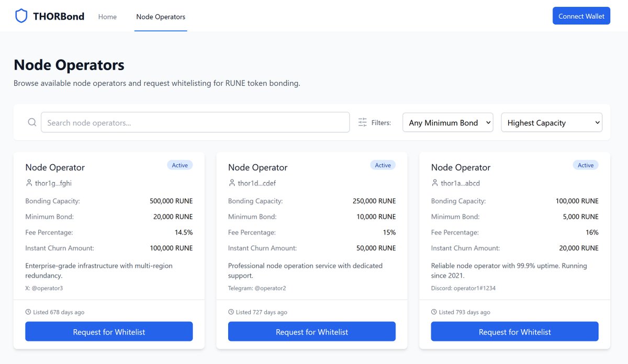The height and width of the screenshot is (364, 628).
Task: Click clock icon next to Listed 793 days ago
Action: [434, 312]
